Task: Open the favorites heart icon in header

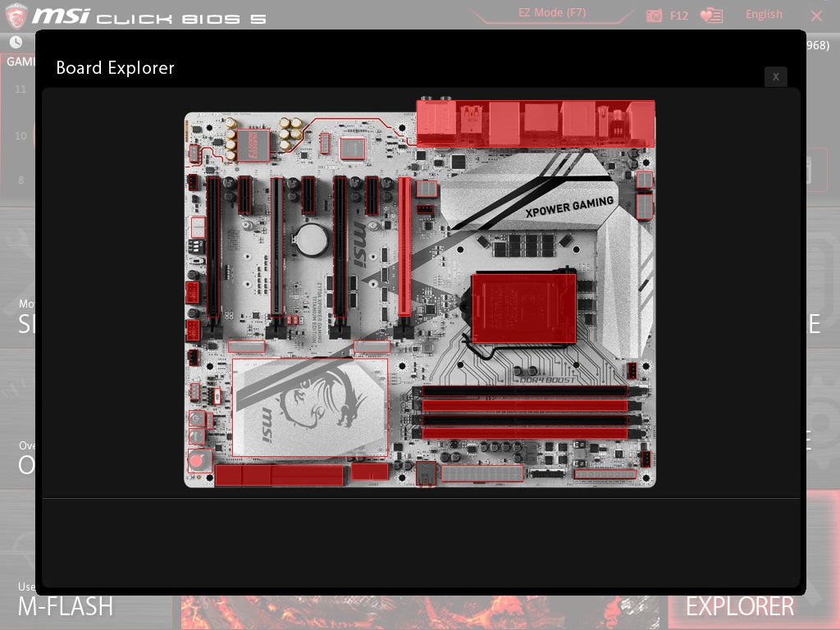Action: (x=711, y=16)
